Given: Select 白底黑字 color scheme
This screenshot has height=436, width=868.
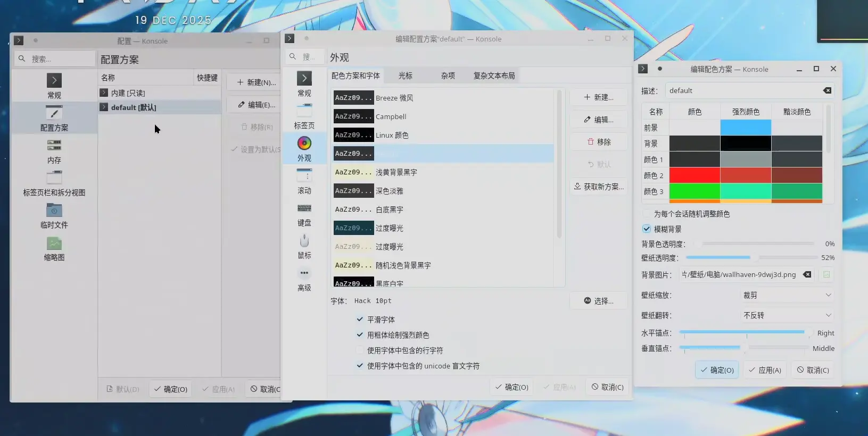Looking at the screenshot, I should [443, 209].
